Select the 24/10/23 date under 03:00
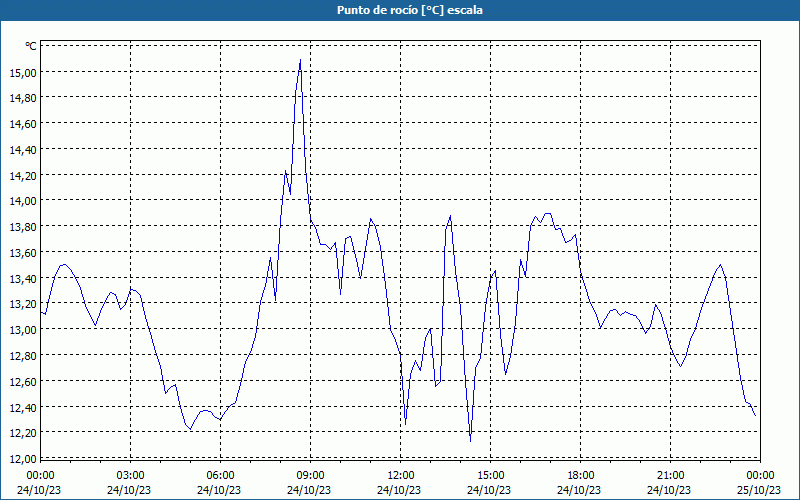 129,490
